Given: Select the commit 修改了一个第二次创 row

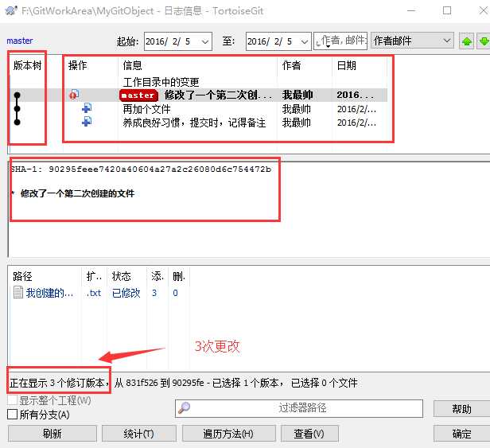Looking at the screenshot, I should pyautogui.click(x=200, y=95).
